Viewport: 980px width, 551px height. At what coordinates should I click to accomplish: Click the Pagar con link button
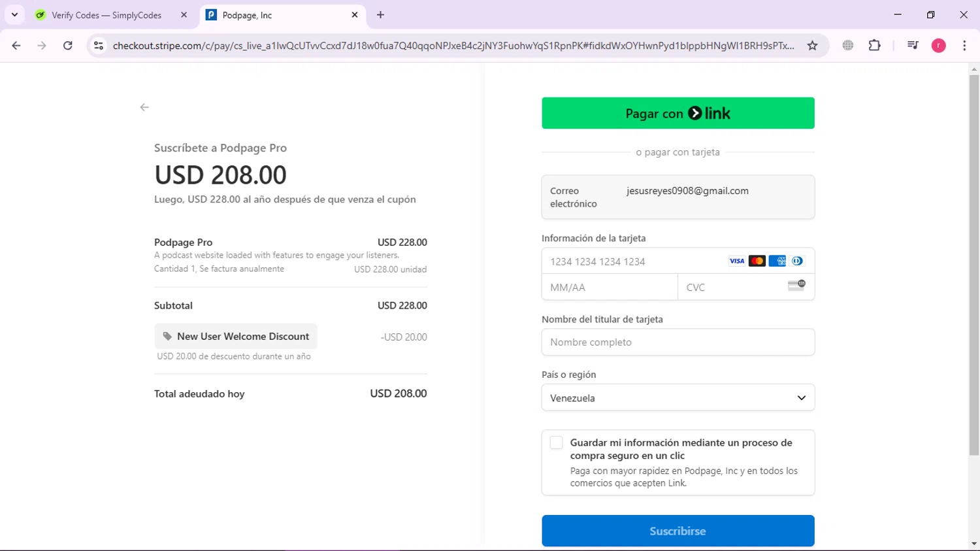[678, 113]
